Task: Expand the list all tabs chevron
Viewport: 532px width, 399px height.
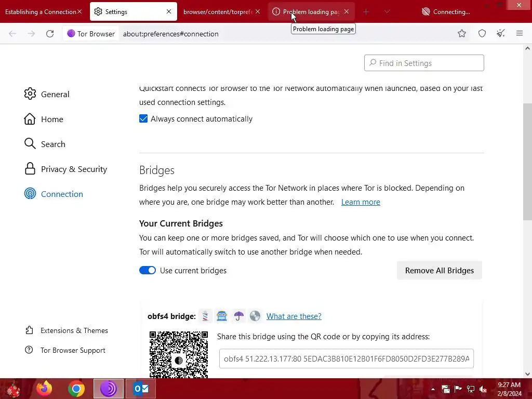Action: [387, 12]
